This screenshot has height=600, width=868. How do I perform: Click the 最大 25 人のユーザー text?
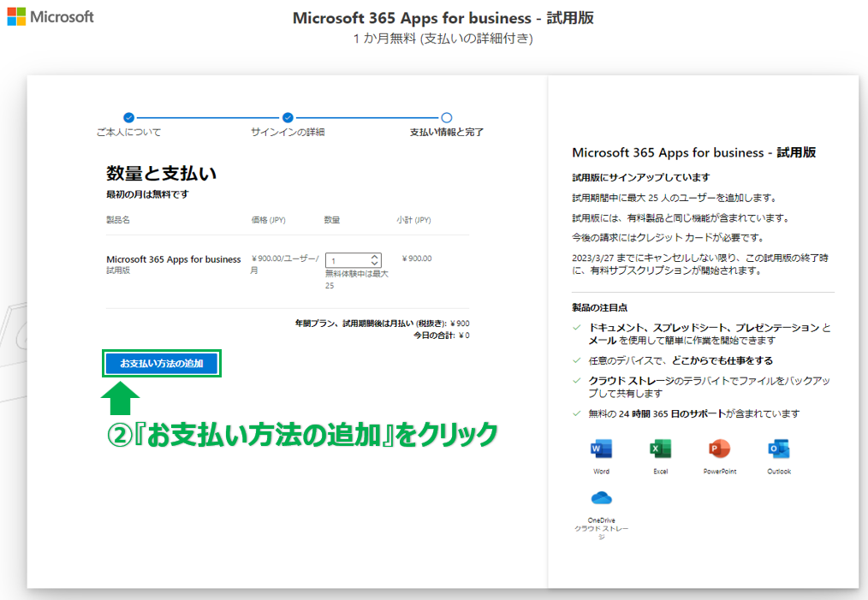[x=676, y=199]
